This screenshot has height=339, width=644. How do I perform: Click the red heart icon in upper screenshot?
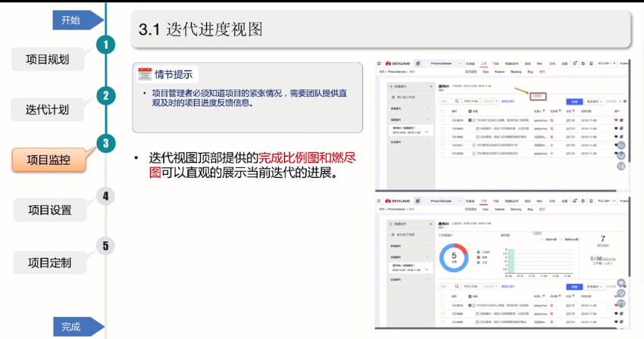coord(616,120)
